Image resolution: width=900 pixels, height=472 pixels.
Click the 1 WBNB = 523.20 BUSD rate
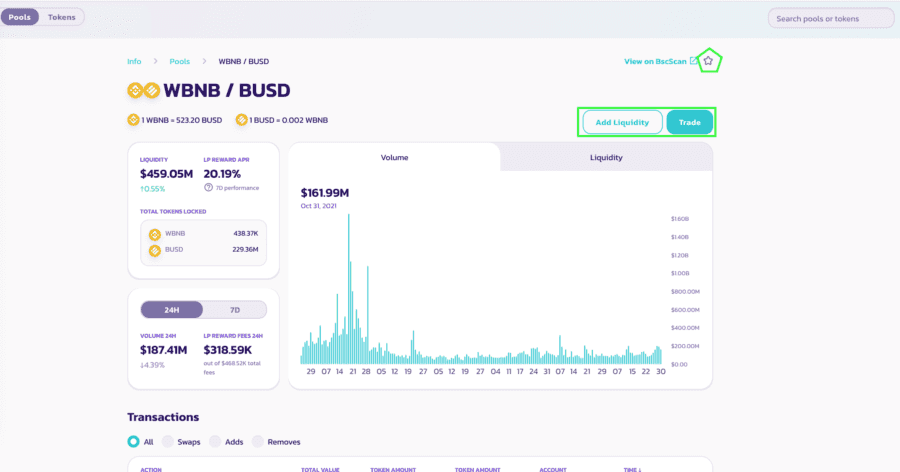click(181, 120)
